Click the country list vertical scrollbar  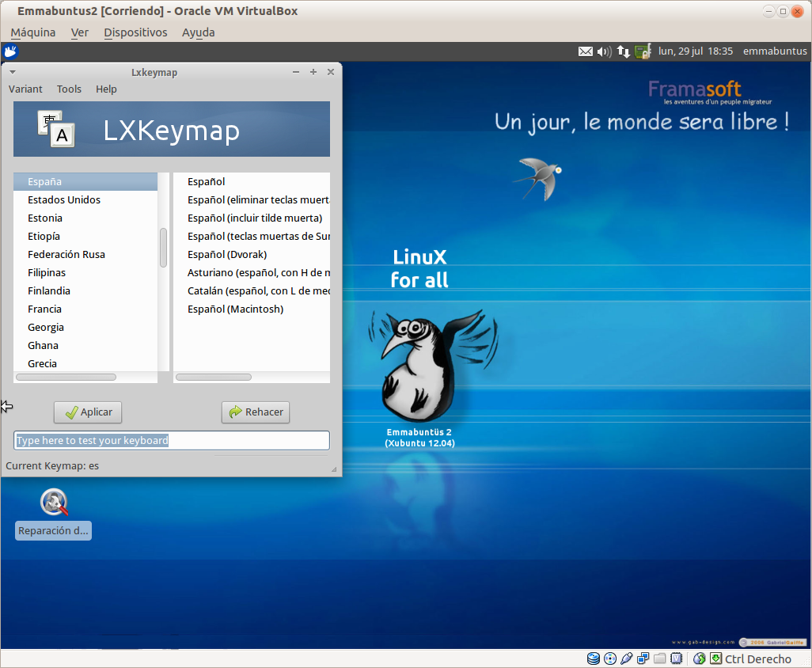(164, 248)
